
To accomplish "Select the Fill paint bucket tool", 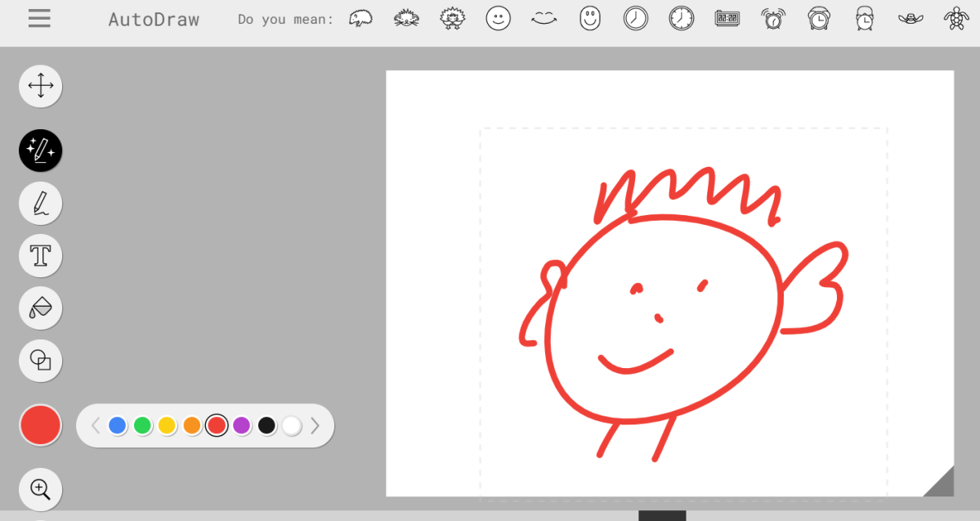I will [x=40, y=308].
